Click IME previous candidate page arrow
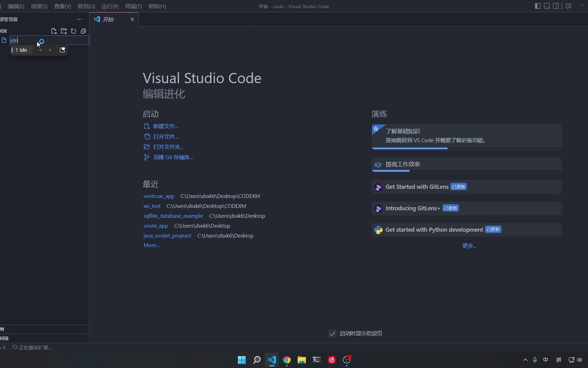Image resolution: width=588 pixels, height=368 pixels. (40, 50)
